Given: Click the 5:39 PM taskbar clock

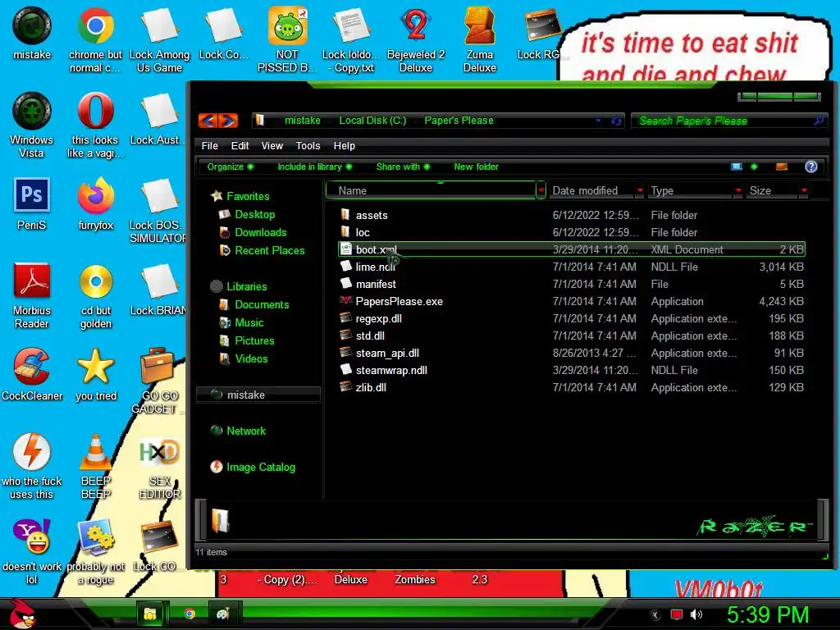Looking at the screenshot, I should 768,614.
